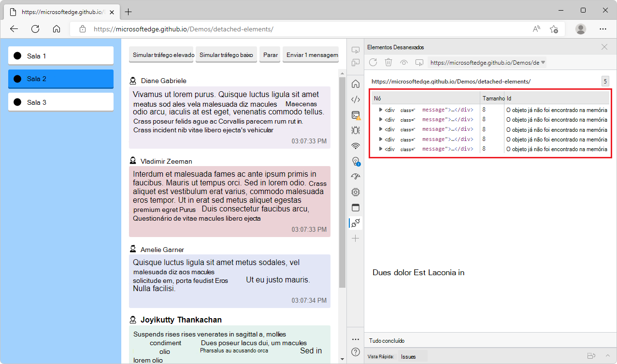Open a new tab with plus icon
617x364 pixels.
tap(129, 12)
